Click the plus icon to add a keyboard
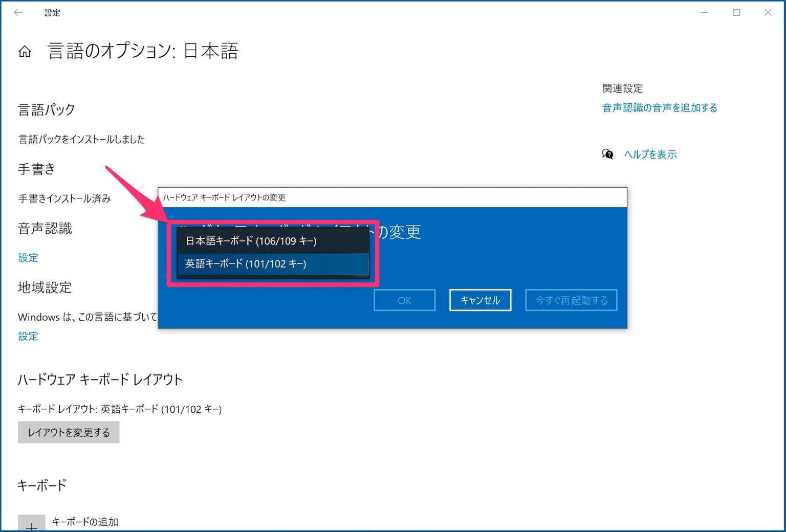This screenshot has height=532, width=786. [x=33, y=526]
